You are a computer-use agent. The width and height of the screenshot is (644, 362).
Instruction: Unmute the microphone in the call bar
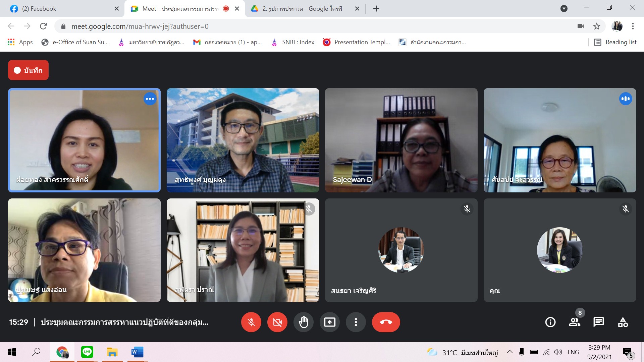tap(251, 322)
